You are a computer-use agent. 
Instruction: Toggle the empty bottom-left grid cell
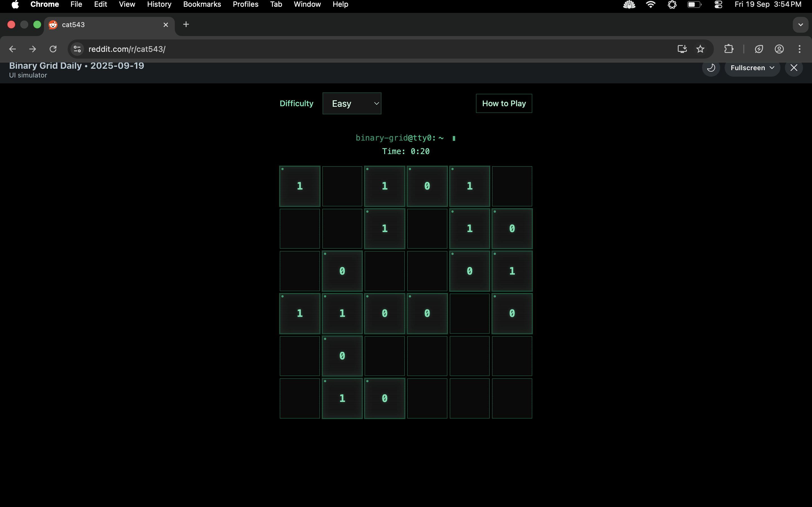point(300,398)
